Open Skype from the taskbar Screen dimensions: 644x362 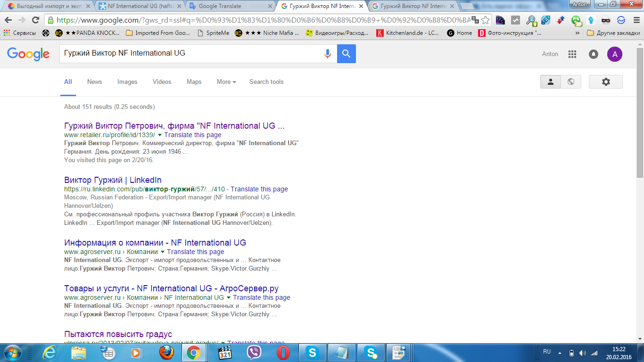pos(313,353)
